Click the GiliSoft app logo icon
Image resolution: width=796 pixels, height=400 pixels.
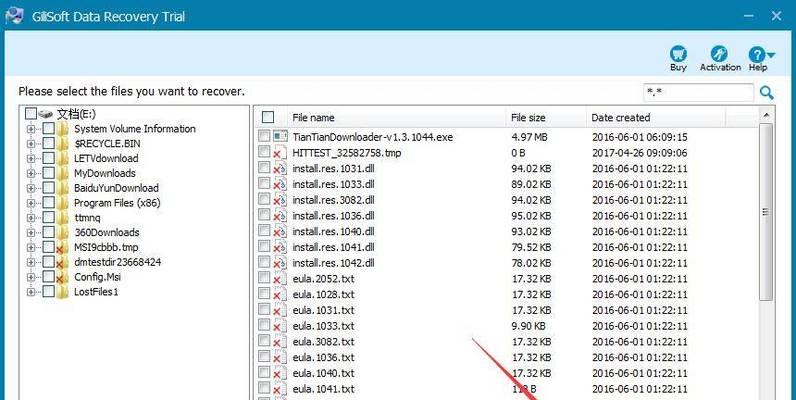coord(14,16)
